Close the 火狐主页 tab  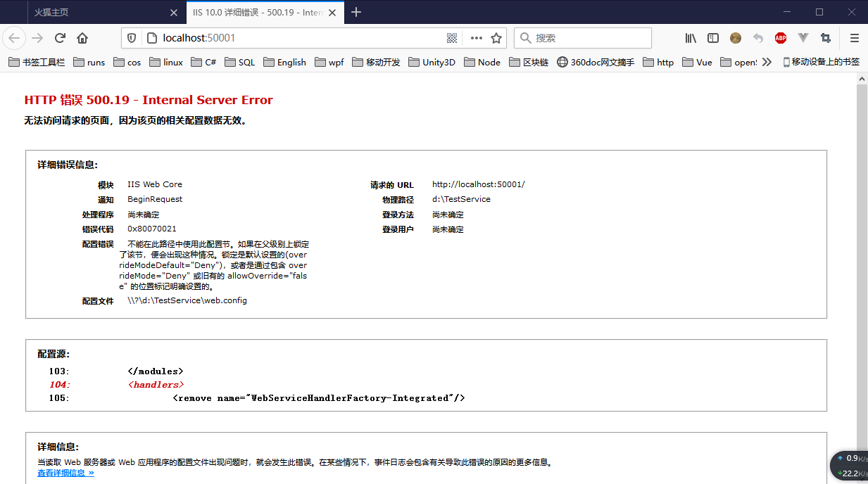(x=174, y=13)
